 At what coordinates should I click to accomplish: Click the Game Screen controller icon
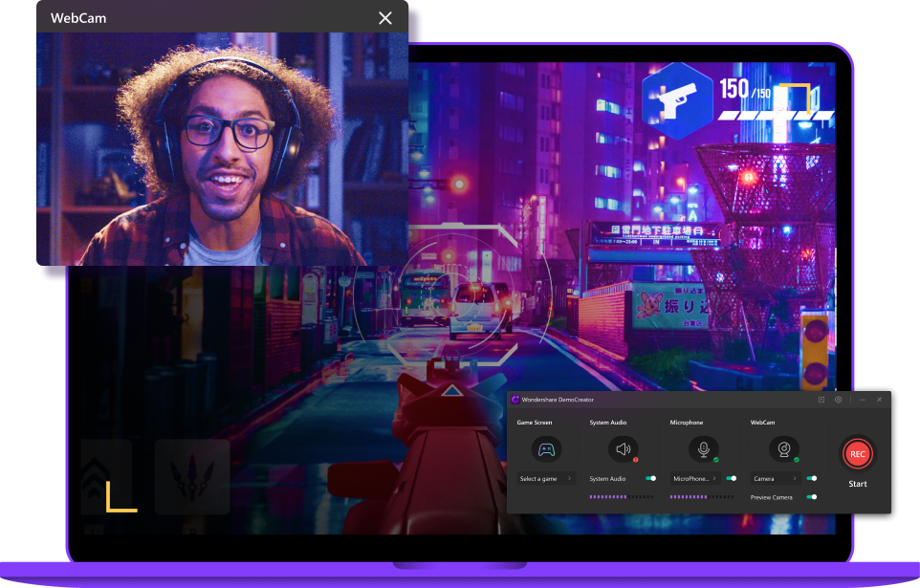(x=547, y=449)
